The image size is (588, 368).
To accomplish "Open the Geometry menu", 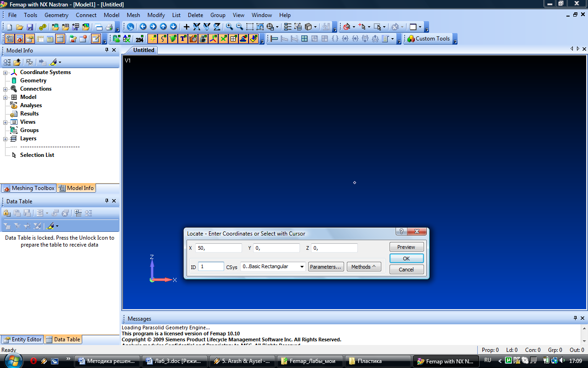I will pos(57,15).
